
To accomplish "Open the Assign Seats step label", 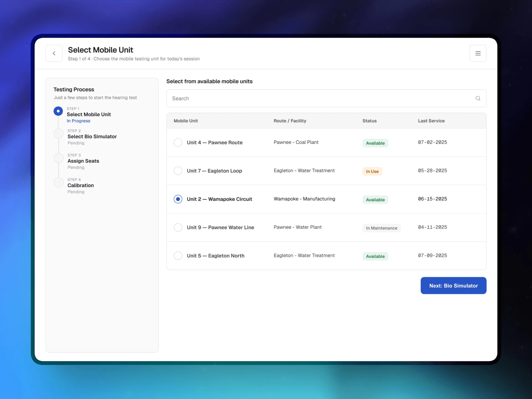I will click(83, 161).
